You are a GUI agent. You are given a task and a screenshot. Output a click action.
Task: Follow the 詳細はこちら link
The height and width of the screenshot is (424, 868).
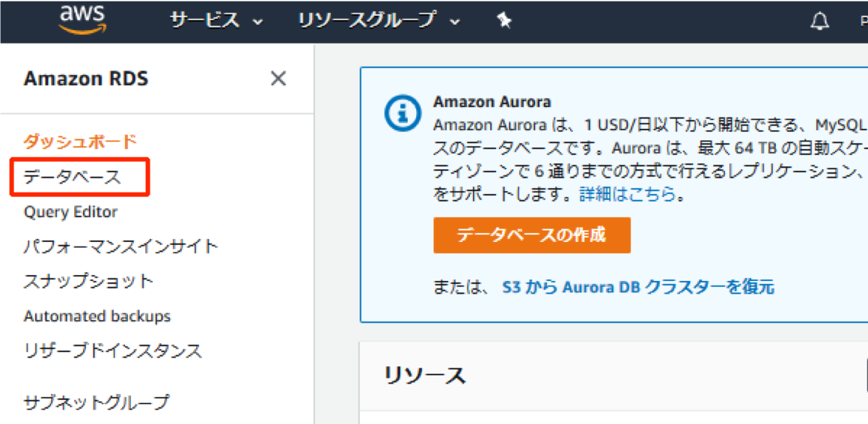pyautogui.click(x=628, y=195)
